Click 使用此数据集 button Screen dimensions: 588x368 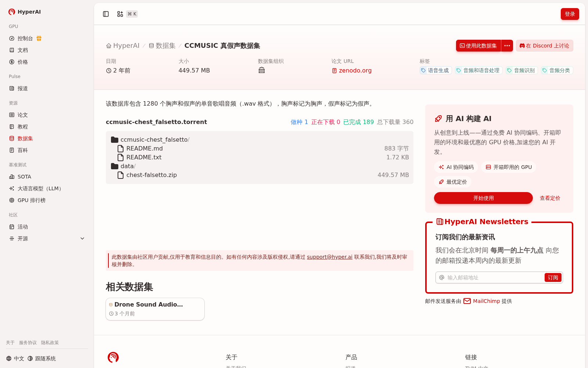[478, 46]
